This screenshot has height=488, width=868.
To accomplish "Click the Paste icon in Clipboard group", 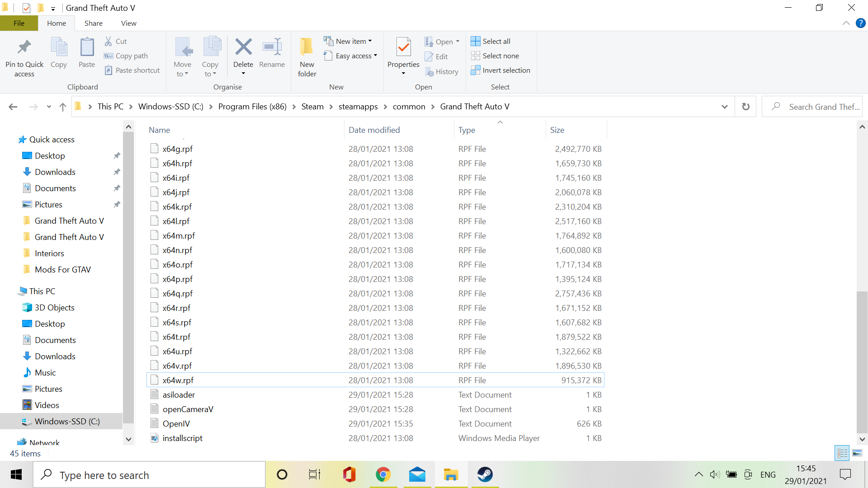I will tap(87, 47).
